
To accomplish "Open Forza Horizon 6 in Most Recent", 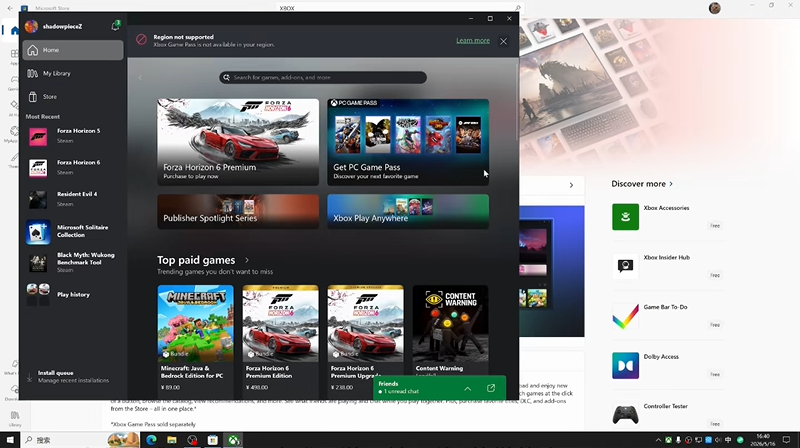I will pyautogui.click(x=73, y=167).
